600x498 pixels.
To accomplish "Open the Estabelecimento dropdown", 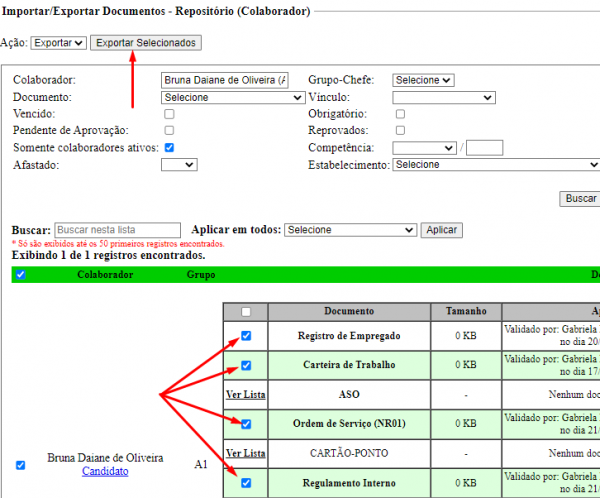I will [495, 165].
